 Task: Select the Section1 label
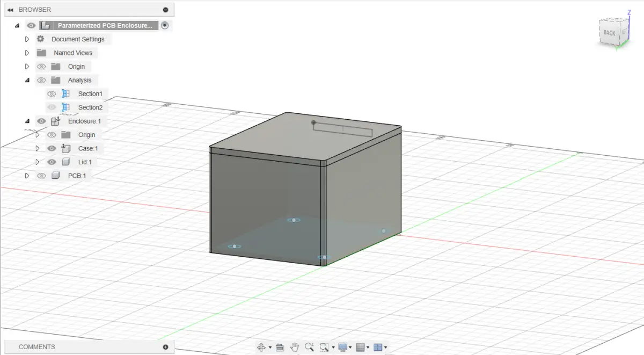pyautogui.click(x=90, y=94)
